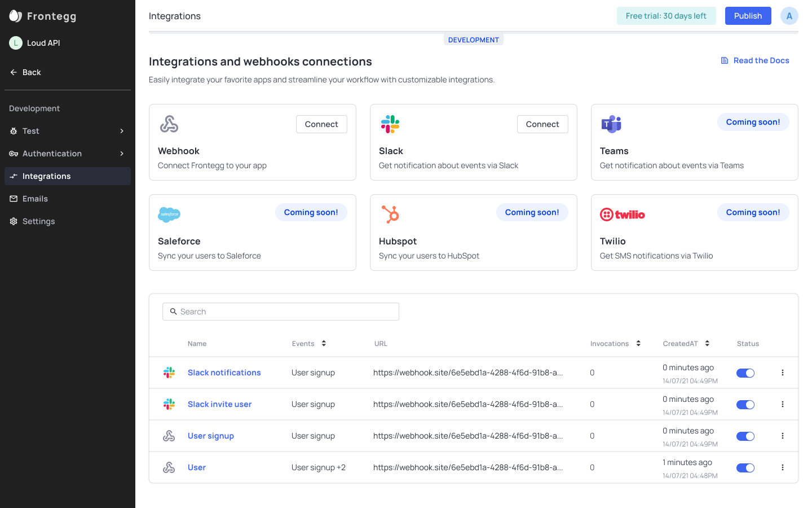
Task: Click the Emails envelope icon
Action: (x=14, y=199)
